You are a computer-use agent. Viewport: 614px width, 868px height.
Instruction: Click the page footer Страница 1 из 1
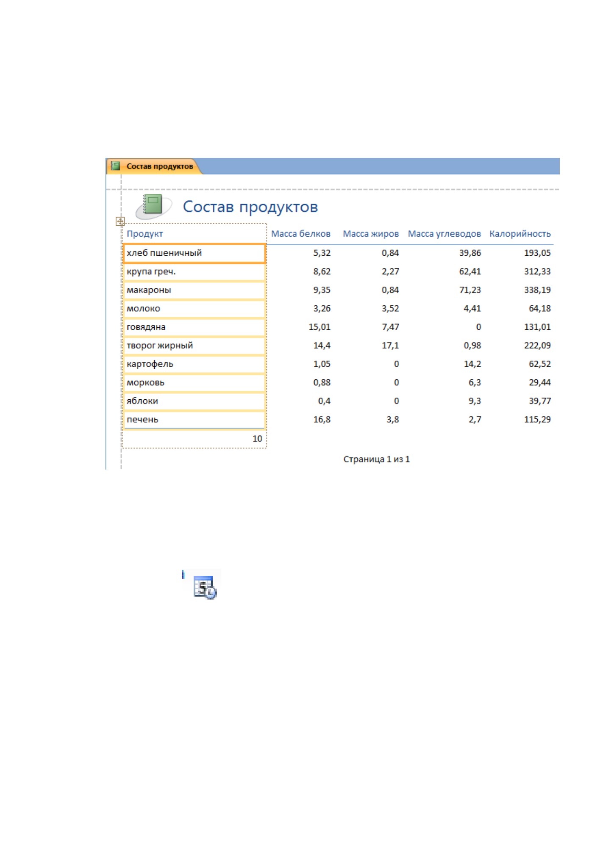click(x=376, y=459)
